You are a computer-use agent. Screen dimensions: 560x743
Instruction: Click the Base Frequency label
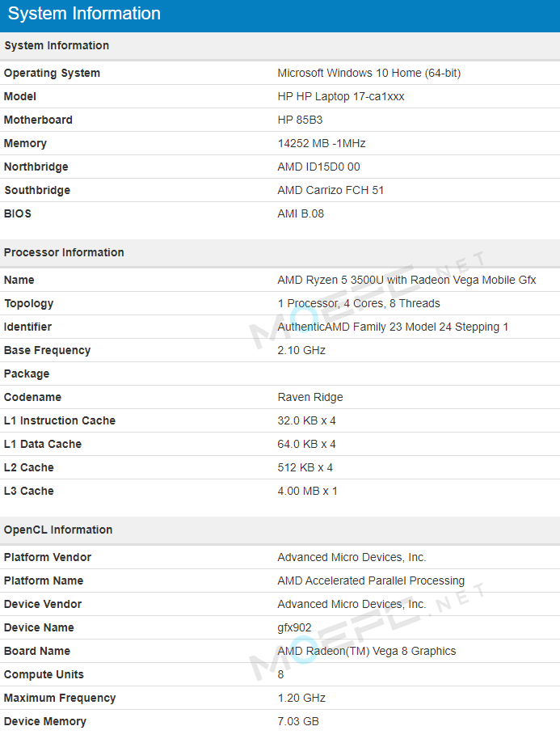(48, 350)
